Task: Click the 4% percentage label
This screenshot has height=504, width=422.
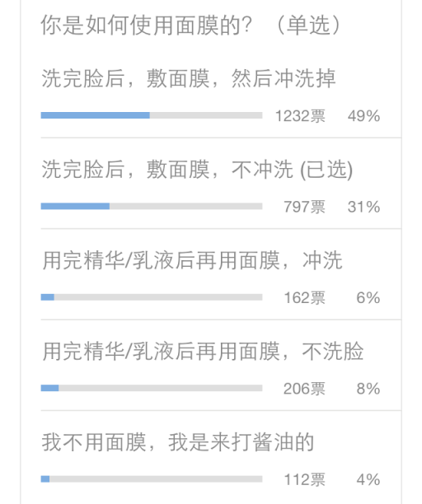Action: click(368, 479)
